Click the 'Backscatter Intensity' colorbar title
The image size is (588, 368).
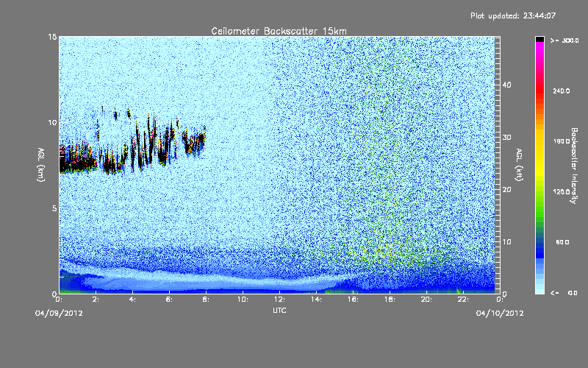[x=574, y=166]
